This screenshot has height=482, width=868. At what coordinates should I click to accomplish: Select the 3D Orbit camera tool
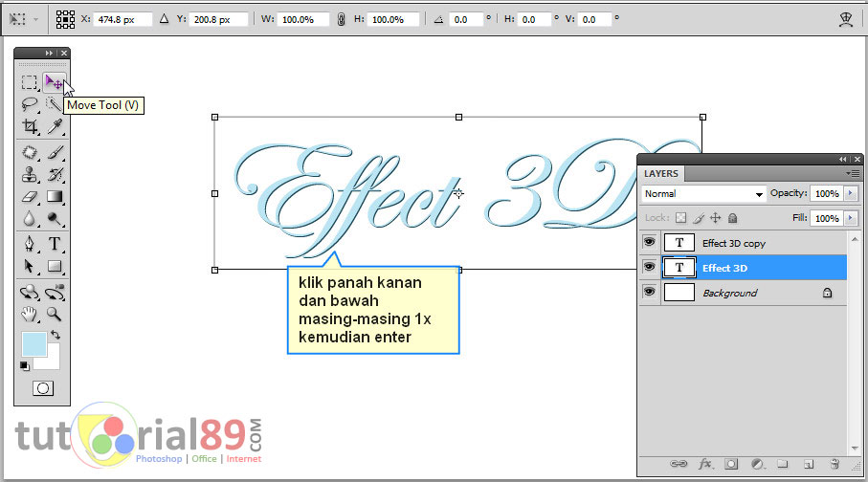click(x=55, y=292)
